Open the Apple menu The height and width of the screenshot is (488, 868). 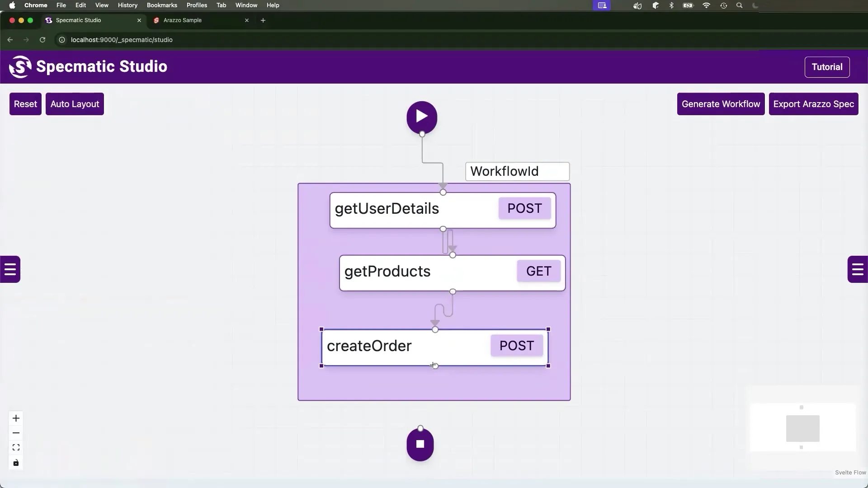coord(12,5)
